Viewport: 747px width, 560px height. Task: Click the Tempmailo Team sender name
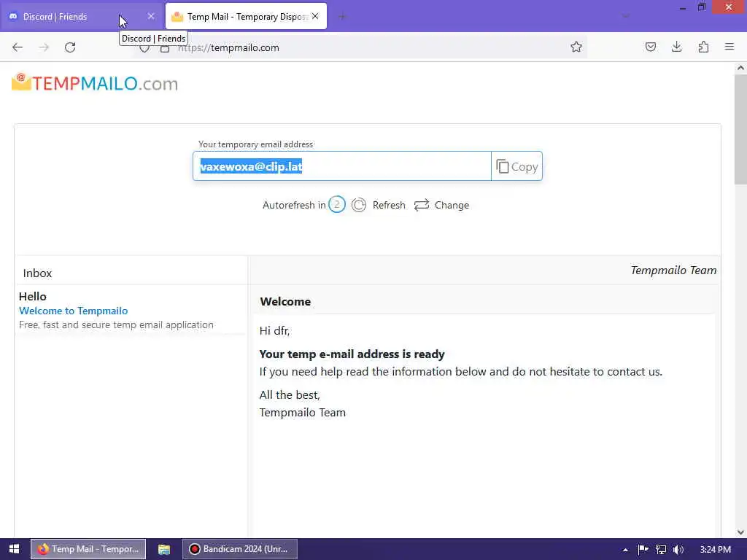point(673,271)
